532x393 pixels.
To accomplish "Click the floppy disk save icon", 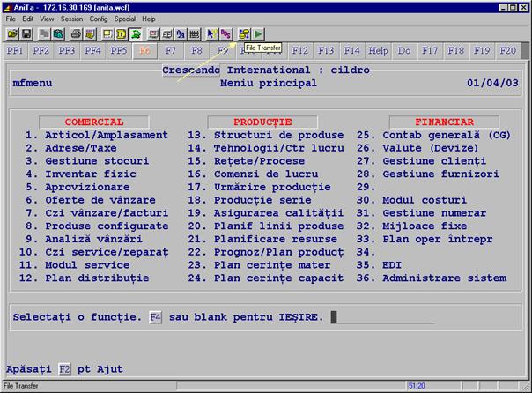I will pyautogui.click(x=26, y=33).
